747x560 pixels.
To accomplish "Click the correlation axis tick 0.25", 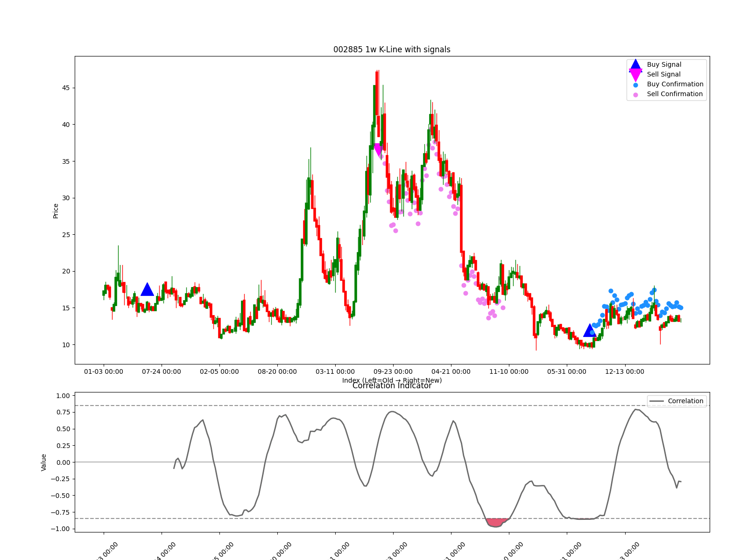I will tap(63, 446).
